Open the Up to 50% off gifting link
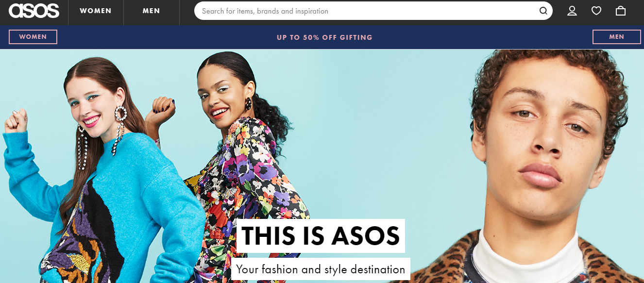The image size is (644, 283). point(324,37)
